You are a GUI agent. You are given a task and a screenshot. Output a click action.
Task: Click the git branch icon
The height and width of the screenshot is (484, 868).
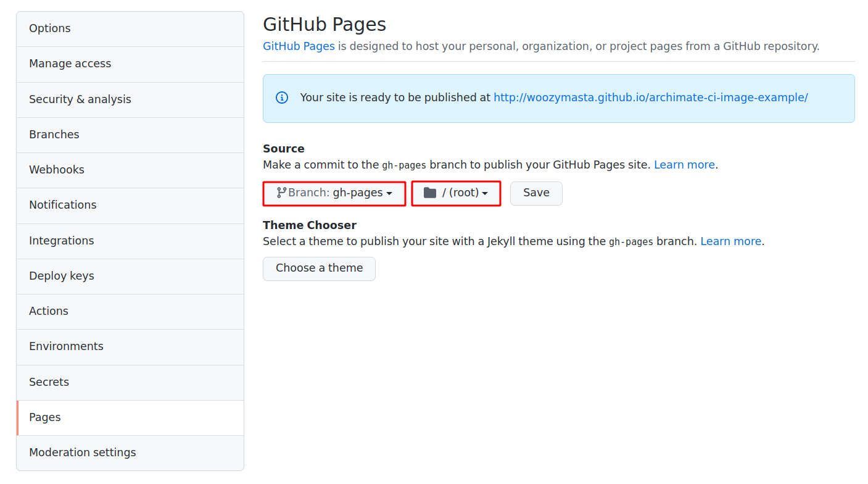pos(281,193)
